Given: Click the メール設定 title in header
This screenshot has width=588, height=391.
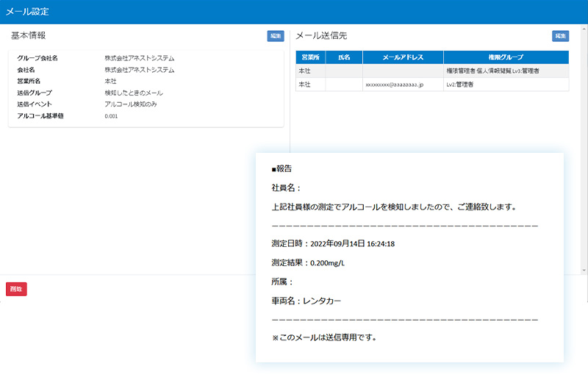Looking at the screenshot, I should (27, 12).
